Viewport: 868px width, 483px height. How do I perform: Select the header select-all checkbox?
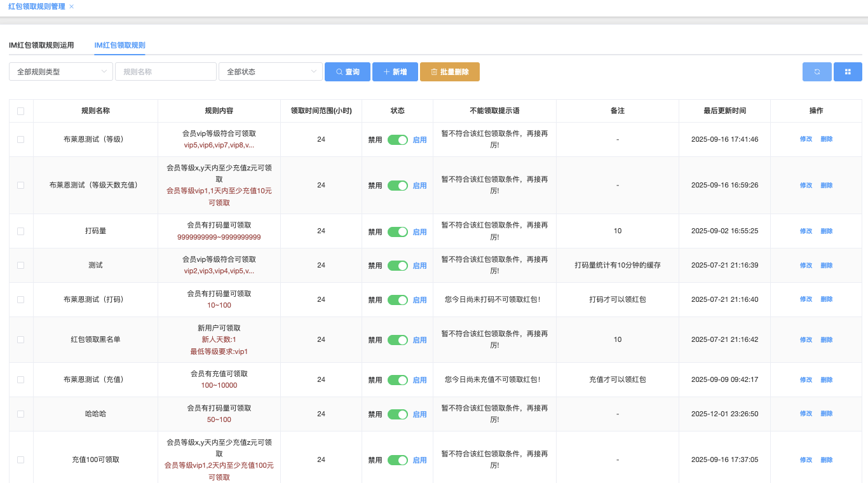pyautogui.click(x=21, y=111)
